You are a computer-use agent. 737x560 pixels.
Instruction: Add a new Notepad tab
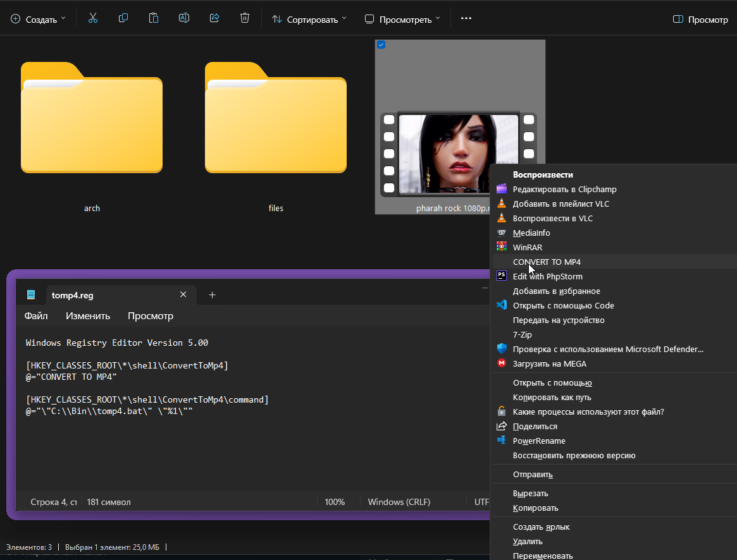pos(213,295)
